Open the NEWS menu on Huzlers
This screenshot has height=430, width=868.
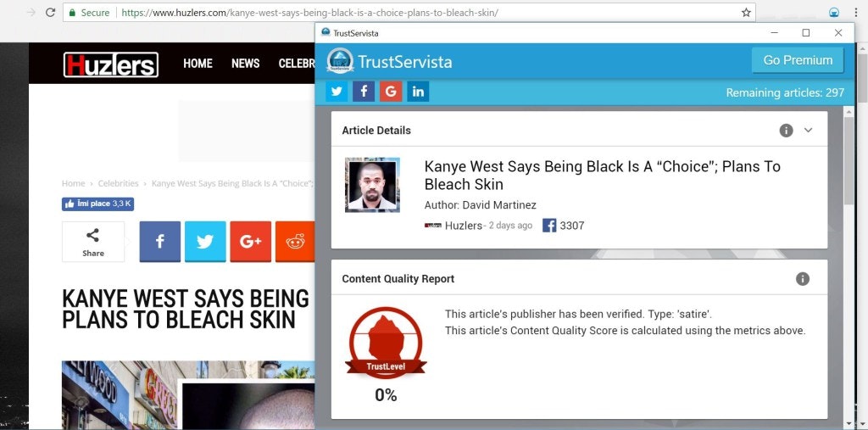click(245, 64)
